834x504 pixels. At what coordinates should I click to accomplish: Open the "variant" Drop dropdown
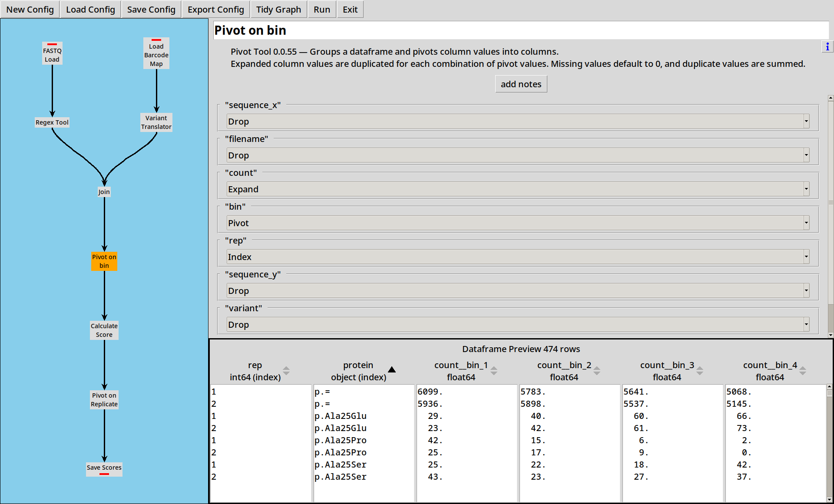[518, 325]
